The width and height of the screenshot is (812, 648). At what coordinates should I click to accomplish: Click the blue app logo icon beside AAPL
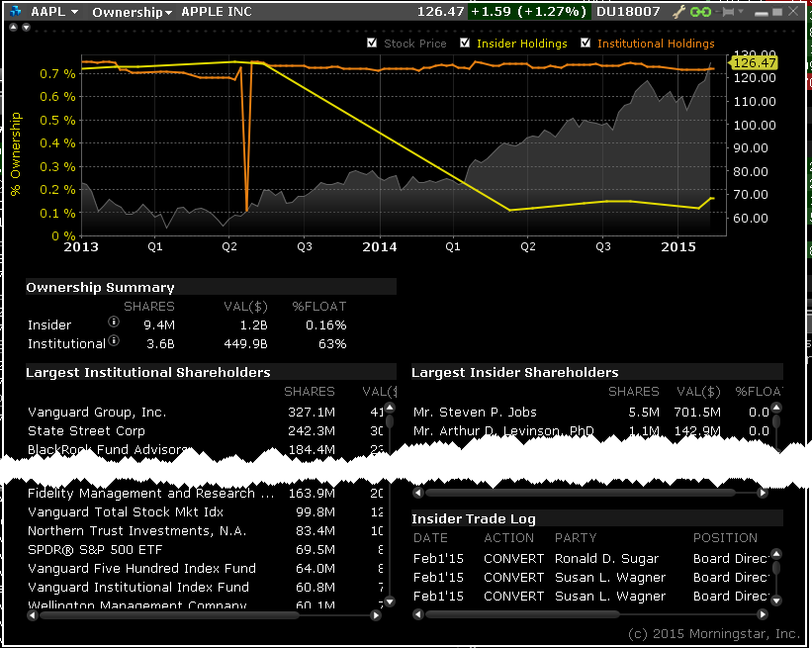16,12
